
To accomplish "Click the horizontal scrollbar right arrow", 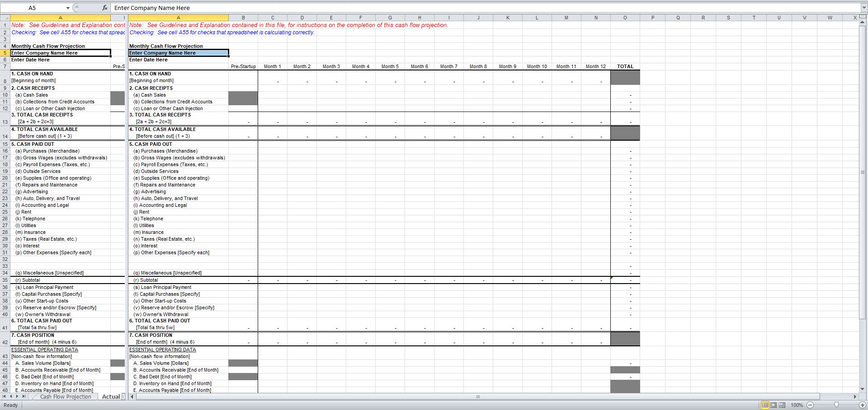I will tap(855, 397).
